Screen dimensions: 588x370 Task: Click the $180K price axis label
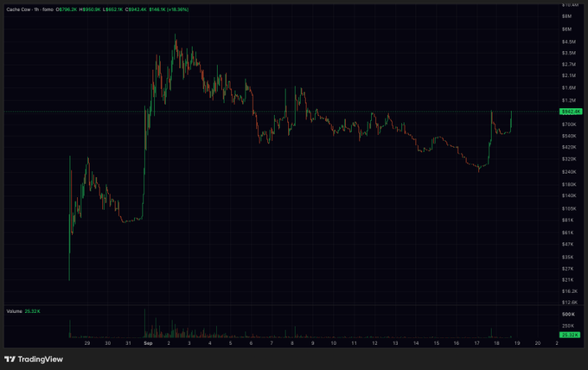pyautogui.click(x=569, y=184)
